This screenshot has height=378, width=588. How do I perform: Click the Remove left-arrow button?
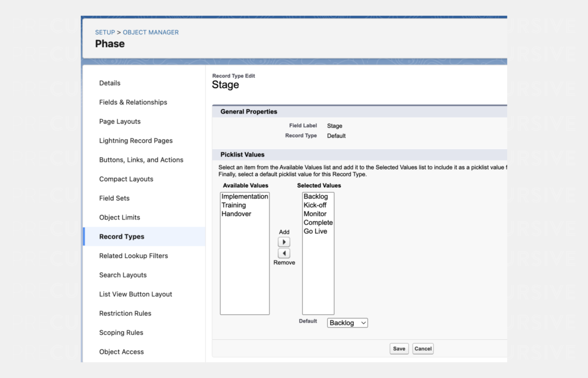point(284,253)
